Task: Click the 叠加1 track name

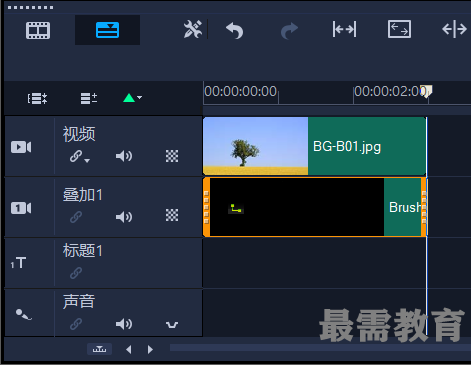Action: point(83,195)
